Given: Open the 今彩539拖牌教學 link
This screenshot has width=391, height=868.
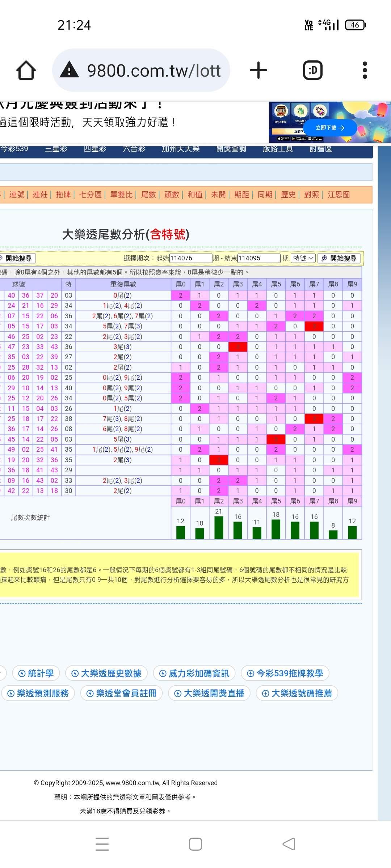Looking at the screenshot, I should click(x=285, y=673).
